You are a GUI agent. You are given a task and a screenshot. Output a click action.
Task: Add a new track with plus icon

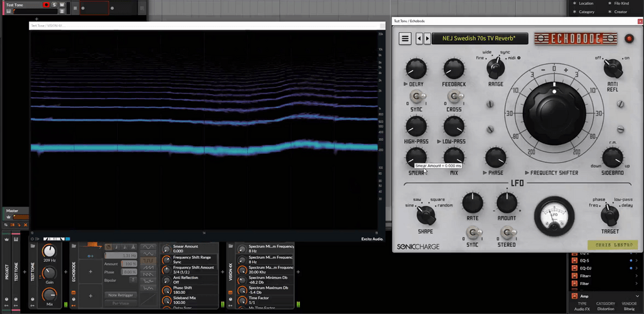click(36, 19)
